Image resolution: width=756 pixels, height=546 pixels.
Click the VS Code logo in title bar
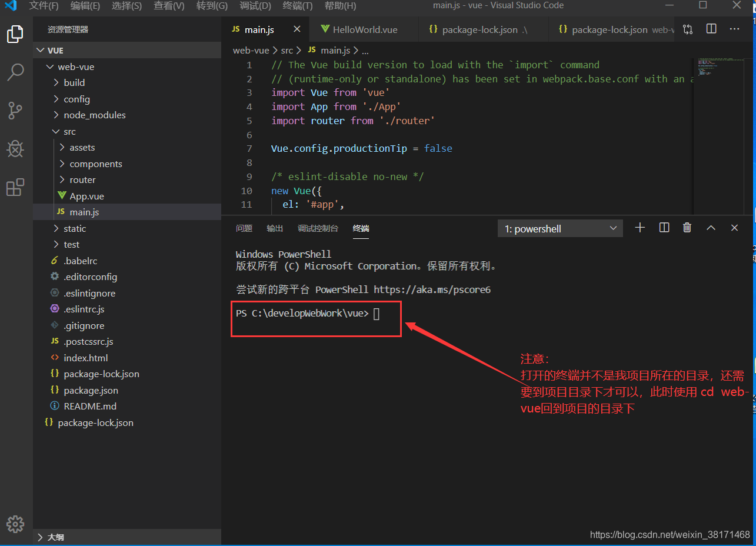[x=10, y=6]
